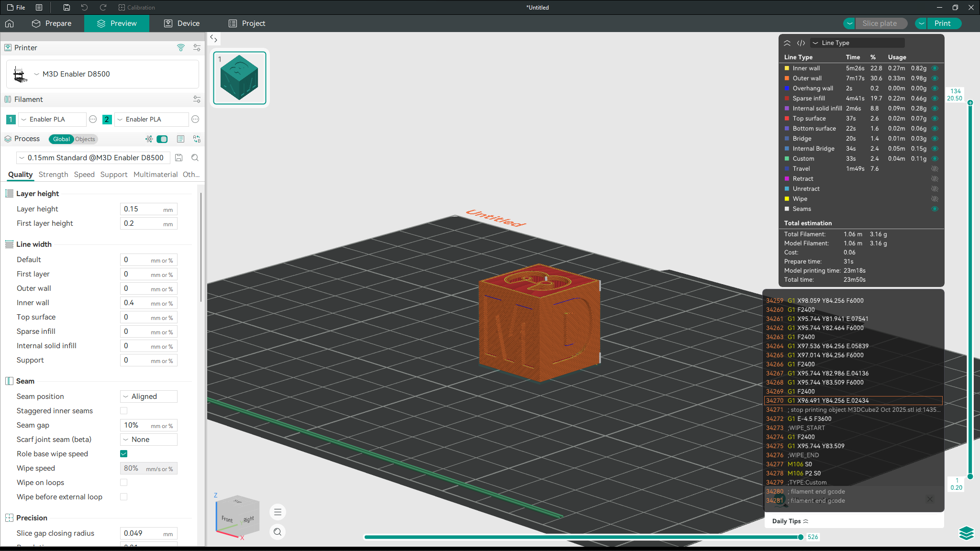
Task: Open the printer settings sliders icon
Action: (x=197, y=47)
